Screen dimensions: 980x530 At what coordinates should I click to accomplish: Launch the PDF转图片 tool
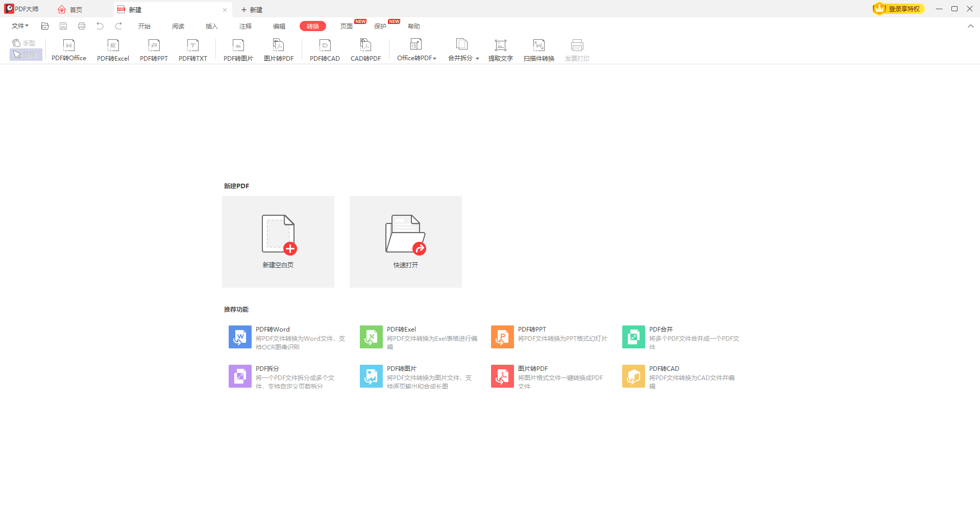[x=238, y=50]
